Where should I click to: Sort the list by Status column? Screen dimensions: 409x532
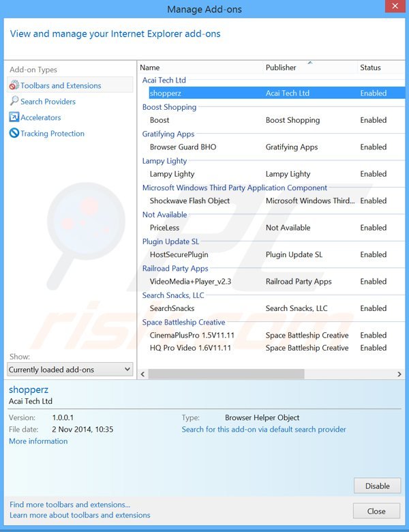[380, 68]
